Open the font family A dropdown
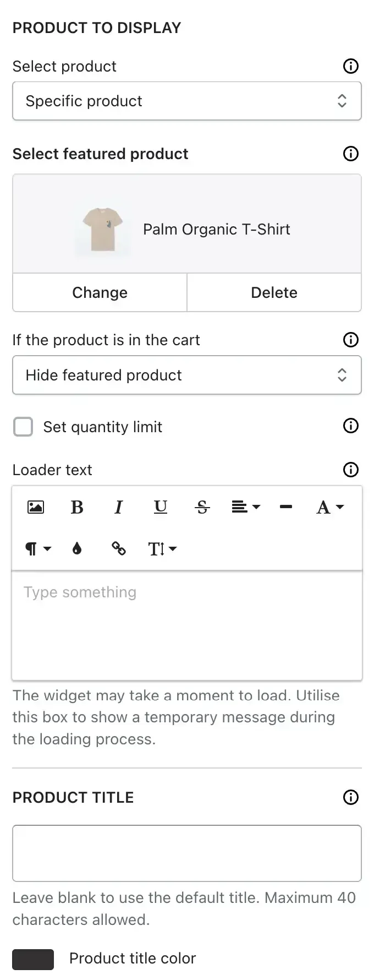The image size is (374, 980). (x=330, y=507)
